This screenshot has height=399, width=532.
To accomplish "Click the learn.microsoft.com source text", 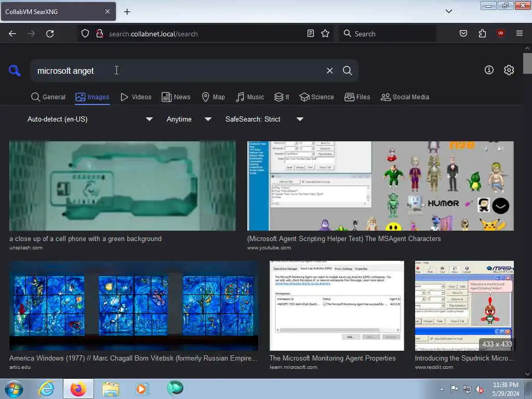I will click(x=294, y=367).
